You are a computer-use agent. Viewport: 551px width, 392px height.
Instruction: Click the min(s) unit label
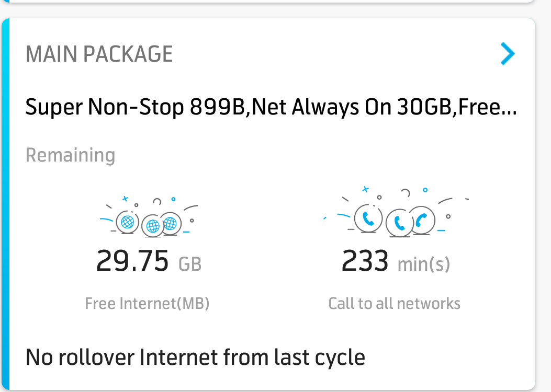pyautogui.click(x=423, y=264)
